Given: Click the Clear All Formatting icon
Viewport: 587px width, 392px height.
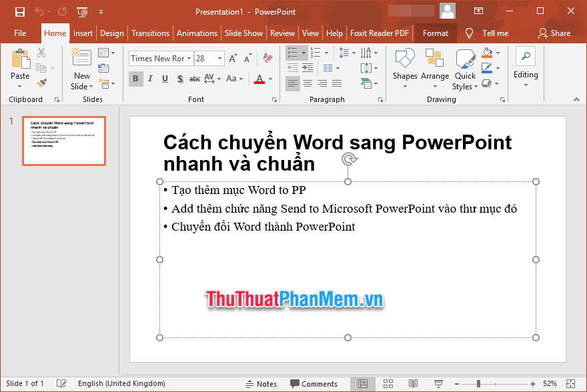Looking at the screenshot, I should (x=267, y=58).
